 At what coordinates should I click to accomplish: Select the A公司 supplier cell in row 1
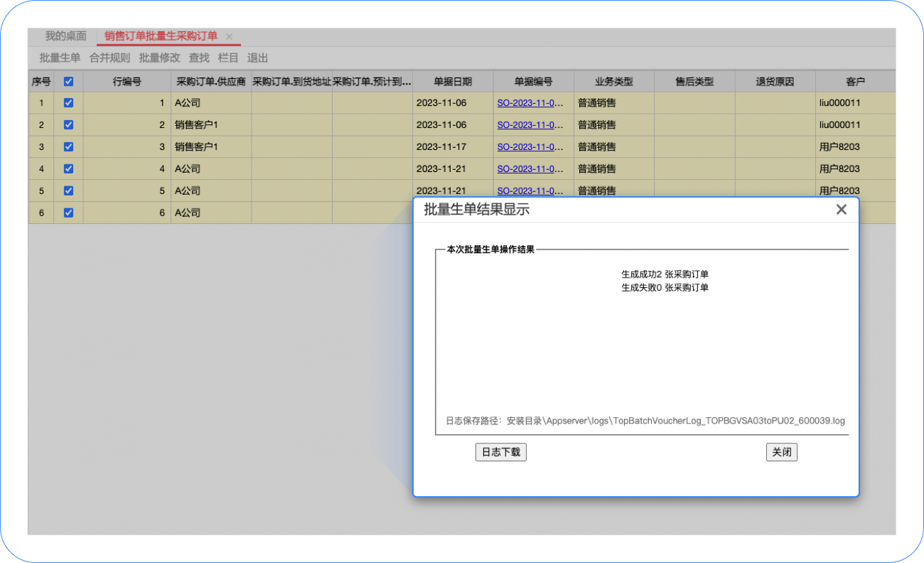pos(211,103)
